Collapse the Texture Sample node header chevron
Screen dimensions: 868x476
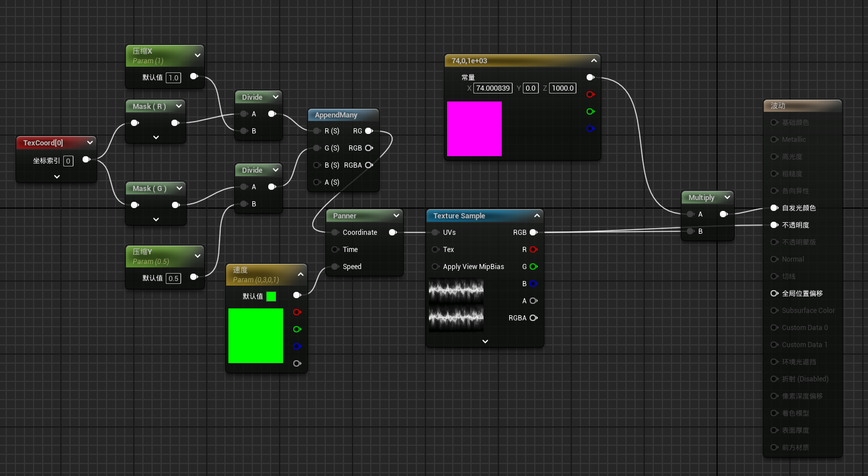537,215
